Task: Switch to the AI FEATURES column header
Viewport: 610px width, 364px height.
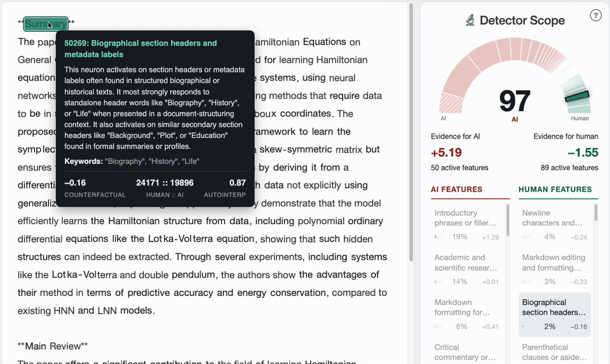Action: coord(456,189)
